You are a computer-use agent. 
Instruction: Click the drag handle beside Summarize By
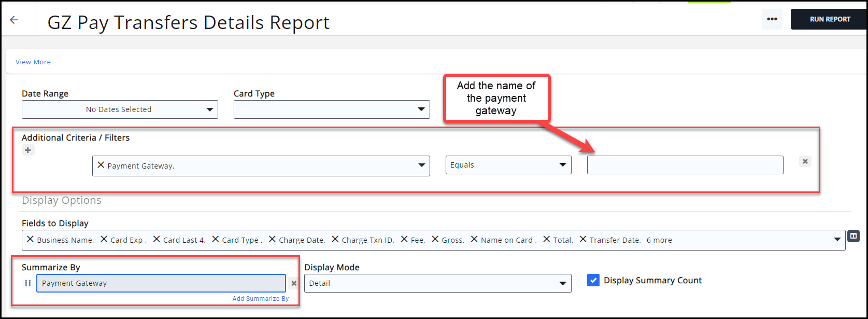click(28, 283)
